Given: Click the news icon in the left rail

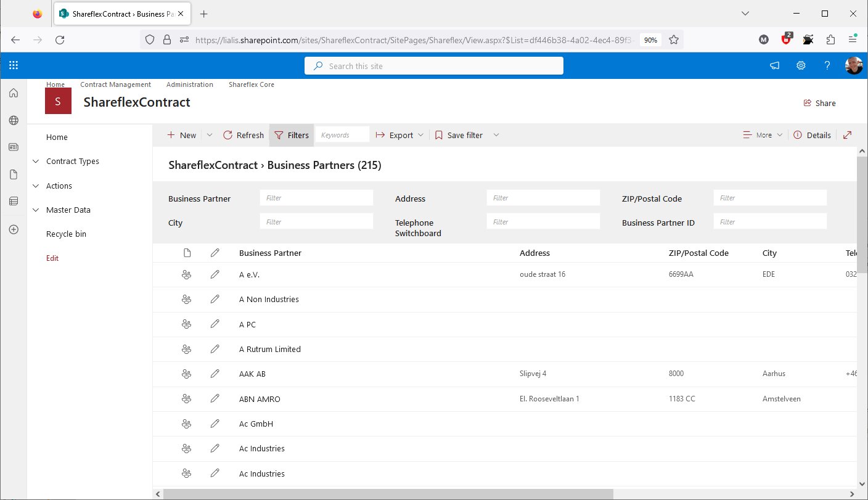Looking at the screenshot, I should [14, 147].
